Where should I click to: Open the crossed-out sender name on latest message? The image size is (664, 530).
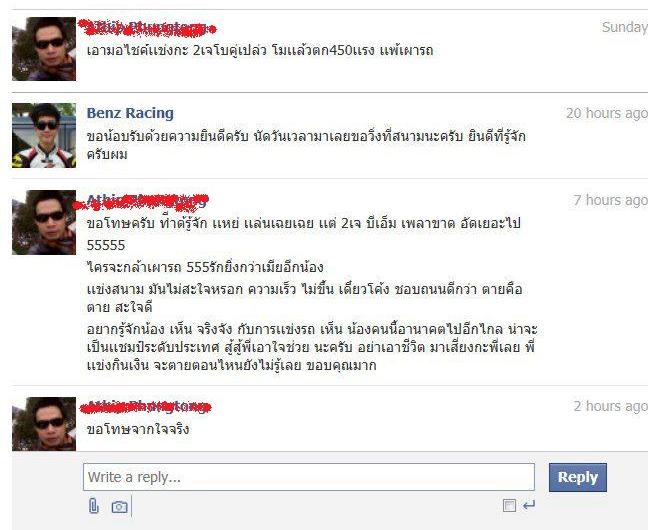[x=146, y=407]
